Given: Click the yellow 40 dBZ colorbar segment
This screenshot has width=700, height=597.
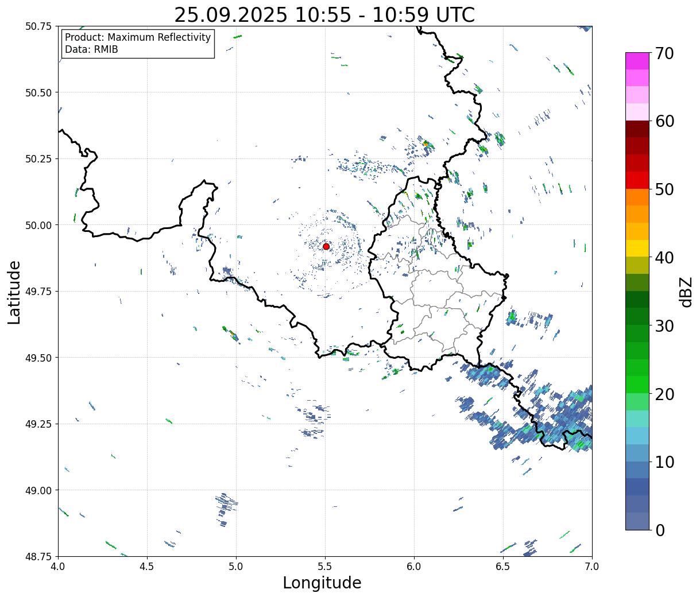Looking at the screenshot, I should (637, 249).
